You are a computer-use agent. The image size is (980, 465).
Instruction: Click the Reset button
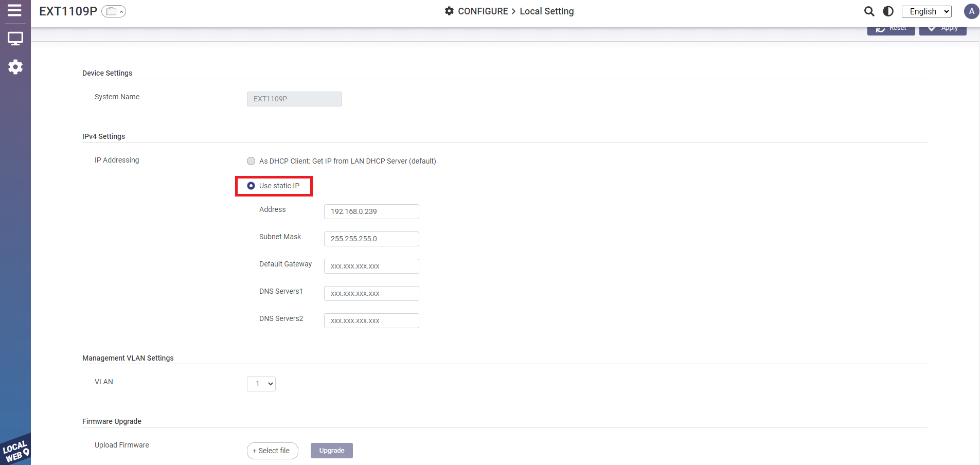(890, 29)
